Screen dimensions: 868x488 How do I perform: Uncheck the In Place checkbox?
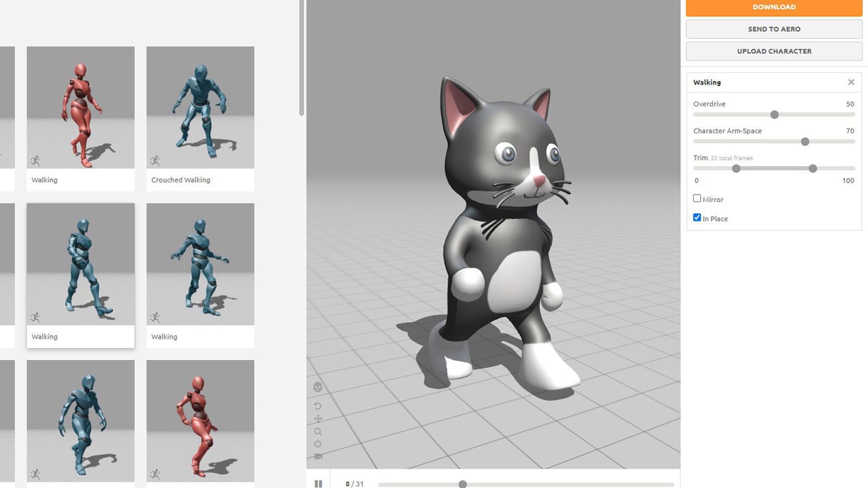[x=697, y=217]
